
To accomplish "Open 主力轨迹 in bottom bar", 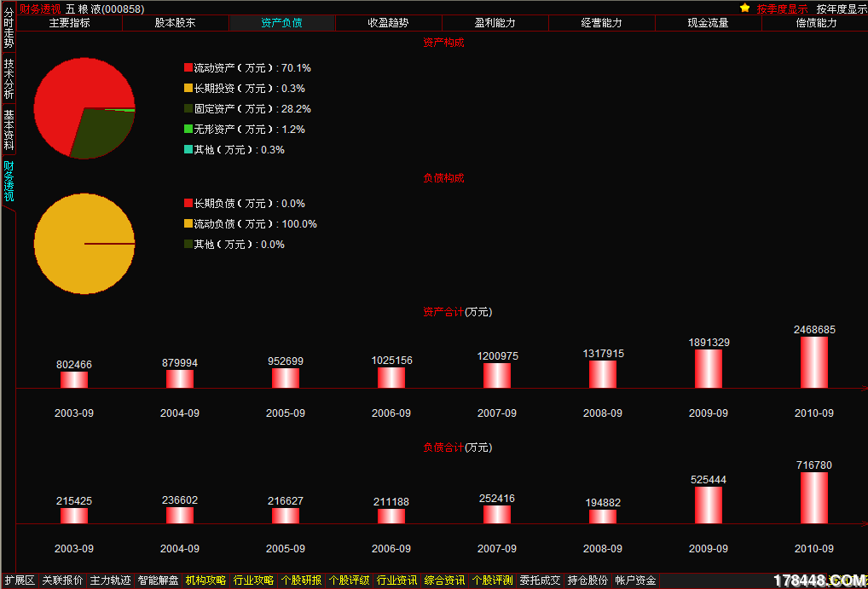I will [110, 580].
